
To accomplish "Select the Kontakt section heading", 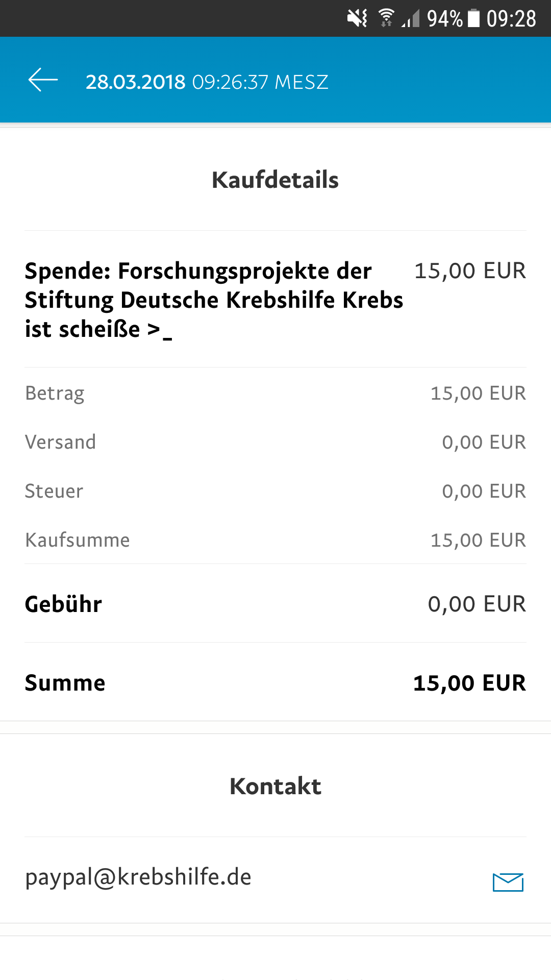I will point(275,786).
